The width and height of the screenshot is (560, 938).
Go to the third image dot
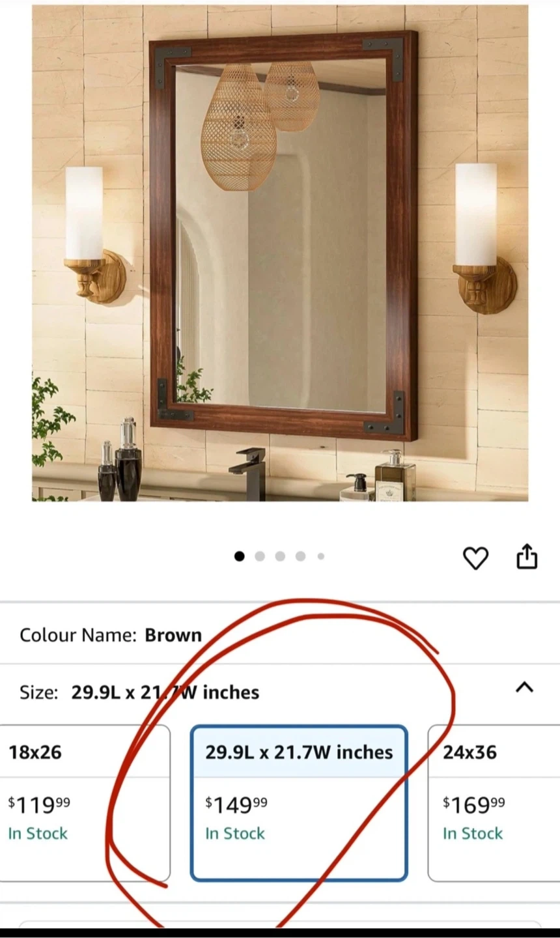(280, 556)
